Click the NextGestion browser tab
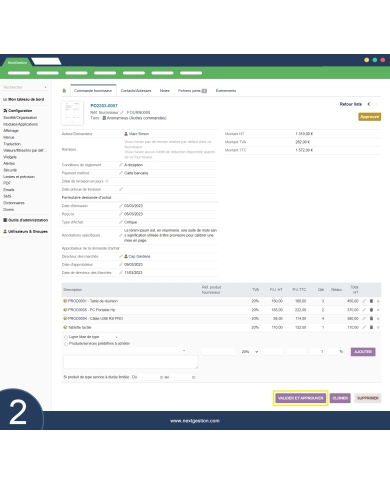The height and width of the screenshot is (484, 390). (x=17, y=62)
